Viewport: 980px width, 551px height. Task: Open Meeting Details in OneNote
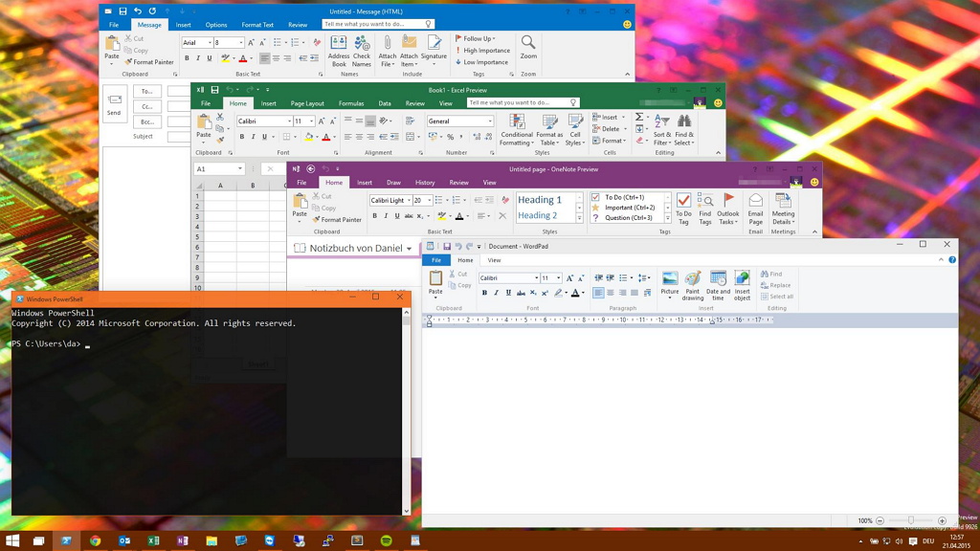pyautogui.click(x=783, y=208)
